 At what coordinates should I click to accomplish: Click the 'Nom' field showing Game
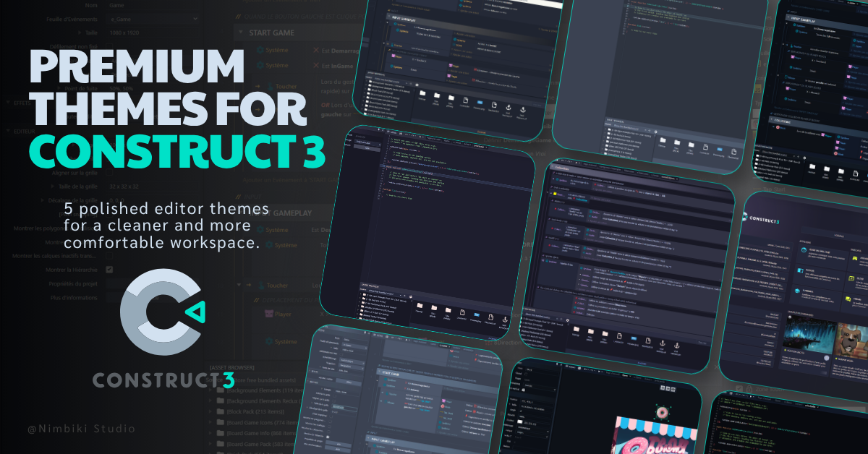(x=152, y=4)
